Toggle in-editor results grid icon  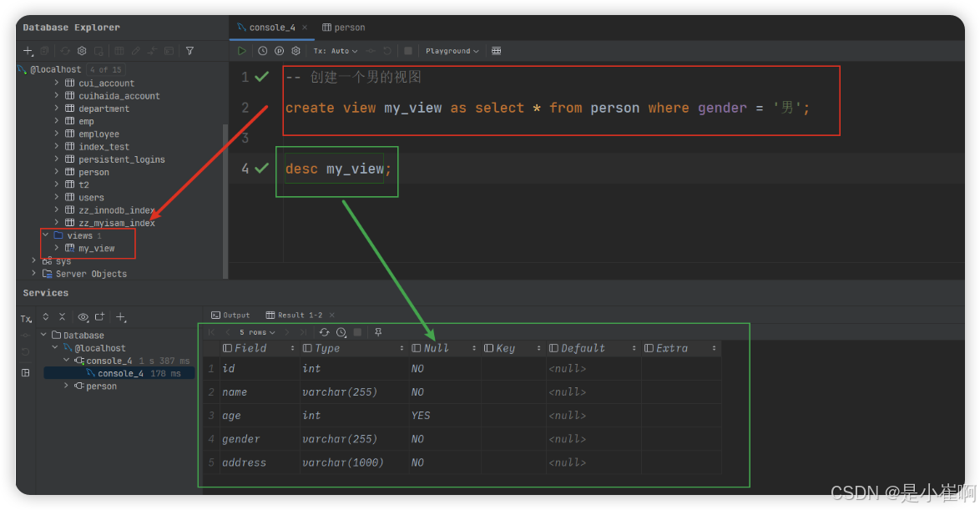(496, 51)
